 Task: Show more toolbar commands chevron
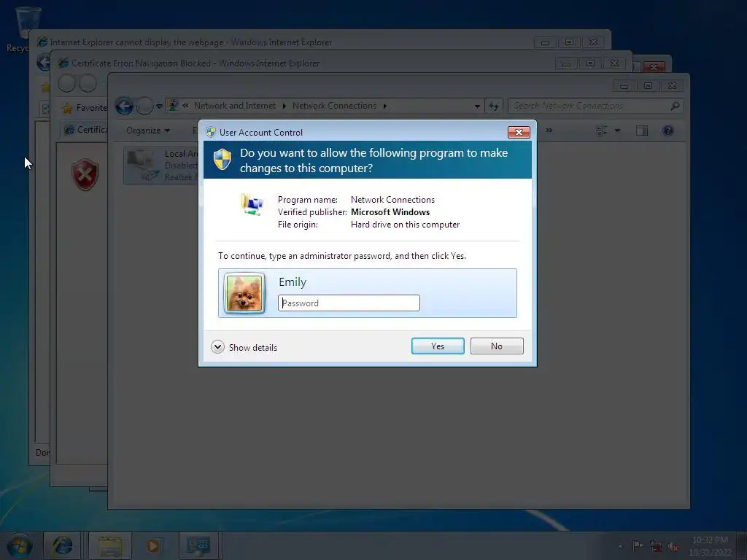[549, 131]
